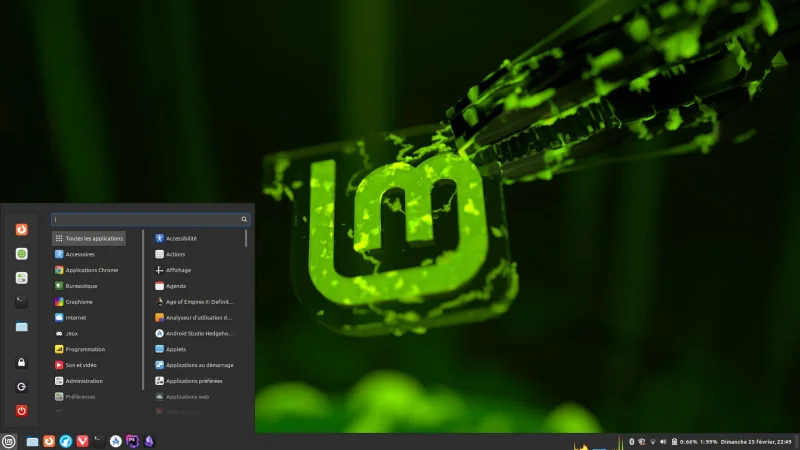Open the file manager from the panel

32,441
